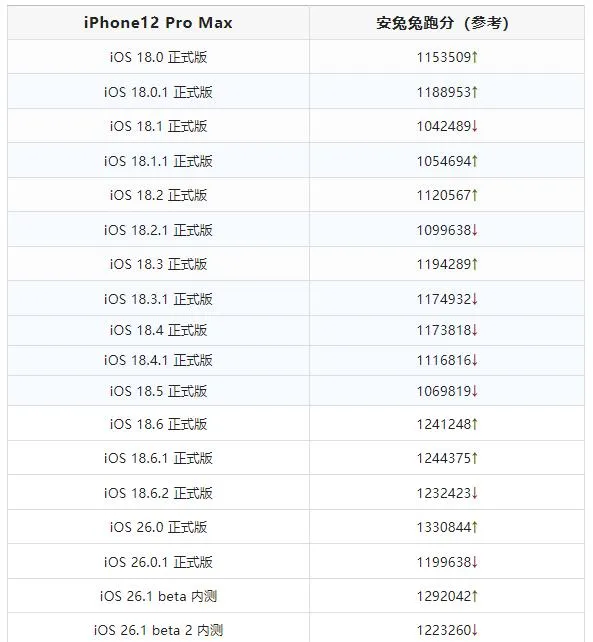
Task: Select the iOS 18.3 正式版 cell
Action: point(158,264)
